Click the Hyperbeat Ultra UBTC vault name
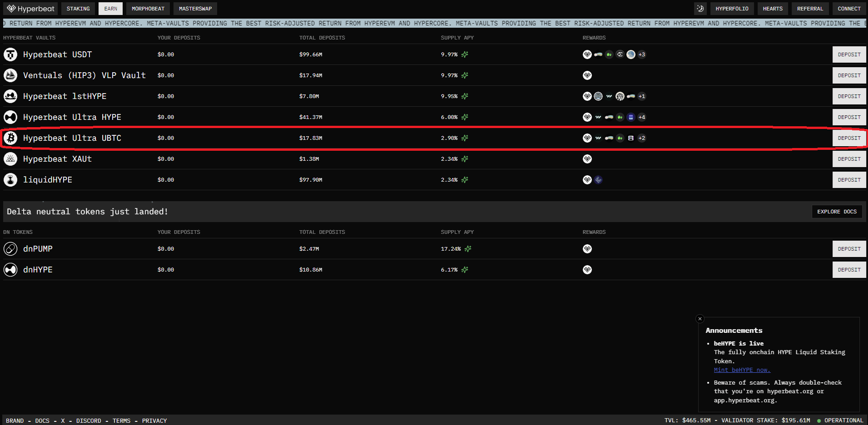 72,138
